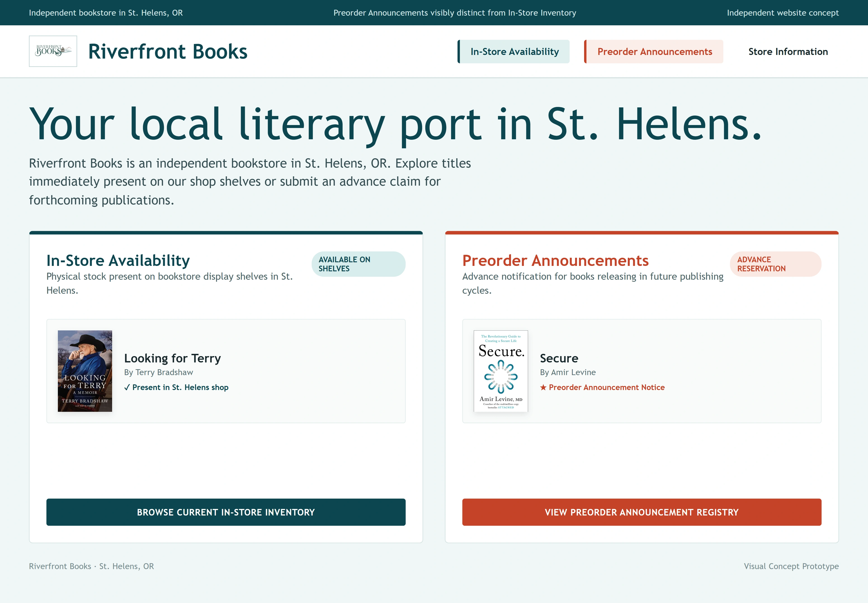Screen dimensions: 868x603
Task: Click 'Independent bookstore in St. Helens, OR' banner text
Action: pos(106,12)
